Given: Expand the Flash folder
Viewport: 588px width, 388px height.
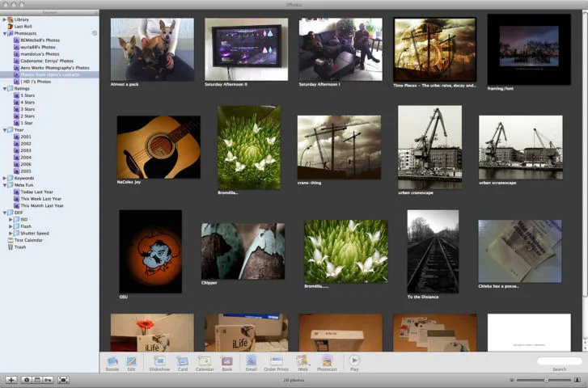Looking at the screenshot, I should (x=11, y=226).
